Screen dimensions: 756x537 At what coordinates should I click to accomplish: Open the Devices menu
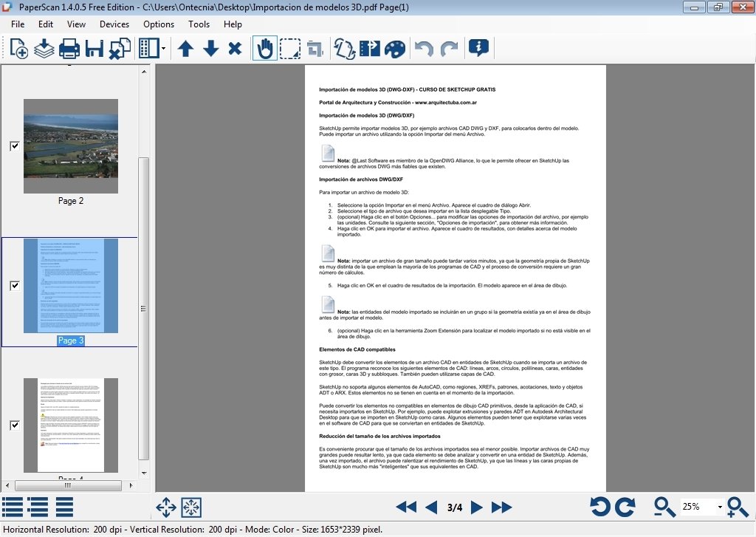114,24
